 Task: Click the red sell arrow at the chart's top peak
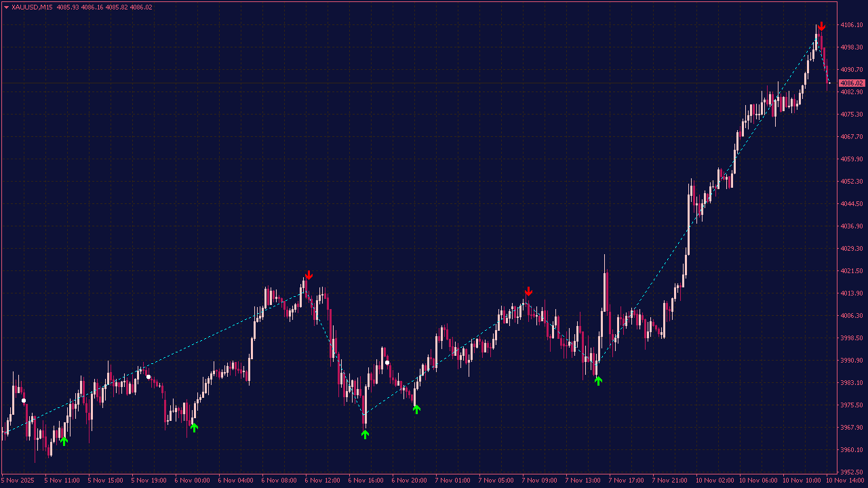[x=821, y=26]
